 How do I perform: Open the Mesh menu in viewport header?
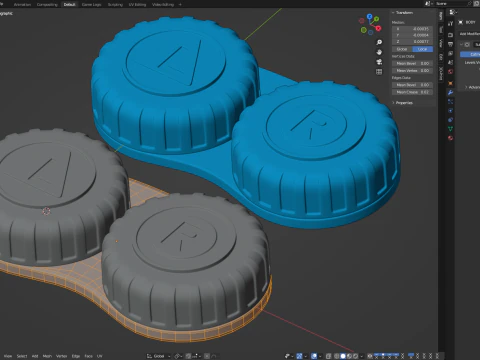click(47, 356)
